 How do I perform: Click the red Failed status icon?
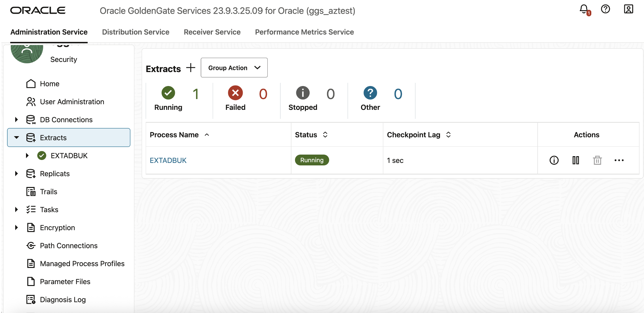coord(235,93)
